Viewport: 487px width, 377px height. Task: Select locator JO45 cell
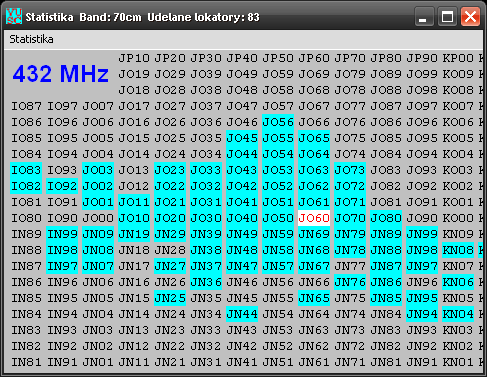(242, 138)
